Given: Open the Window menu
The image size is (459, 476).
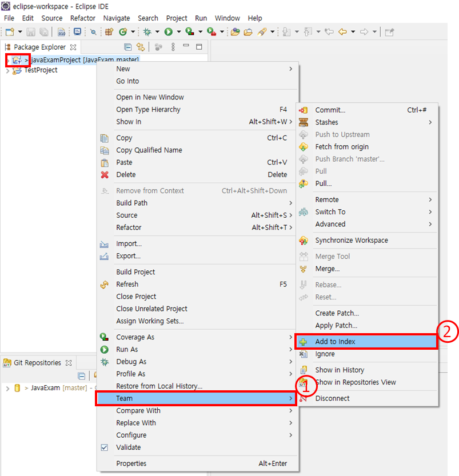Looking at the screenshot, I should point(227,18).
